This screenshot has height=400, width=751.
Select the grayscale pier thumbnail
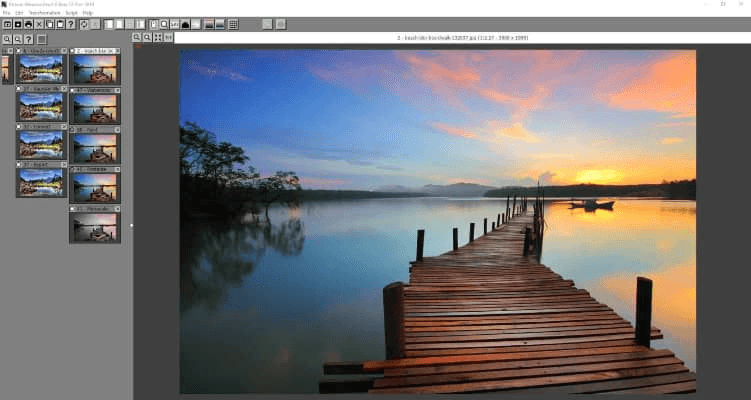coord(95,227)
